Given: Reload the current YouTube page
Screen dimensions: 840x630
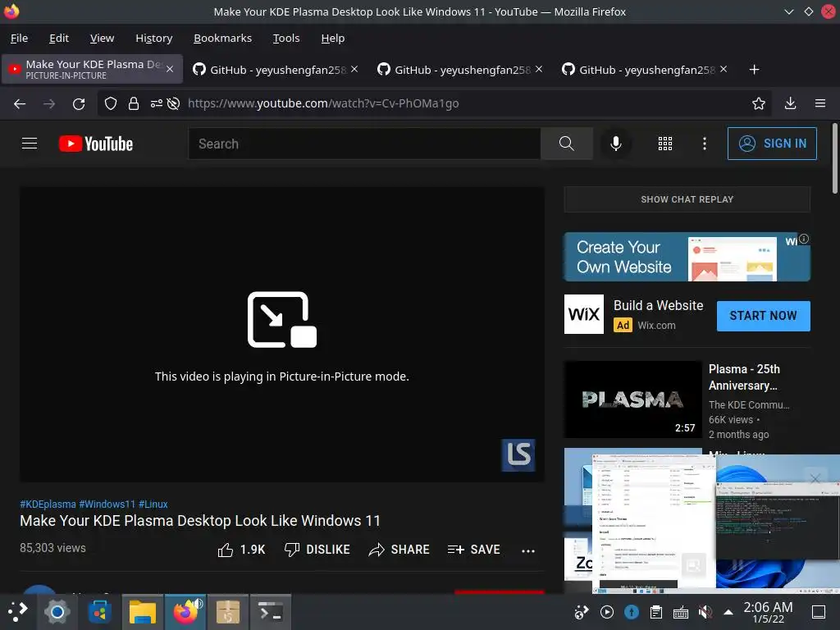Looking at the screenshot, I should 79,103.
